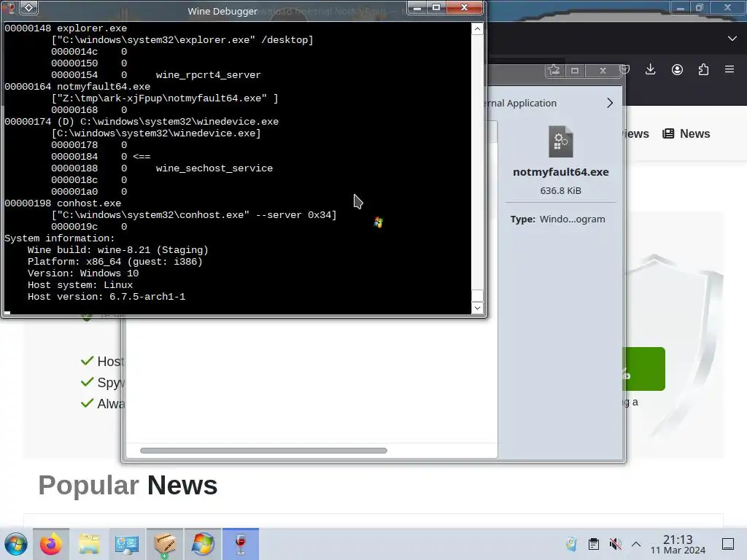
Task: Click the green button on the webpage
Action: (x=644, y=369)
